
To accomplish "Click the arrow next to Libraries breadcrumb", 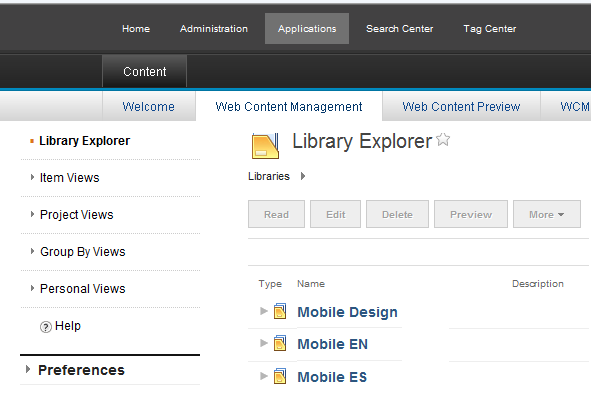I will pos(303,176).
